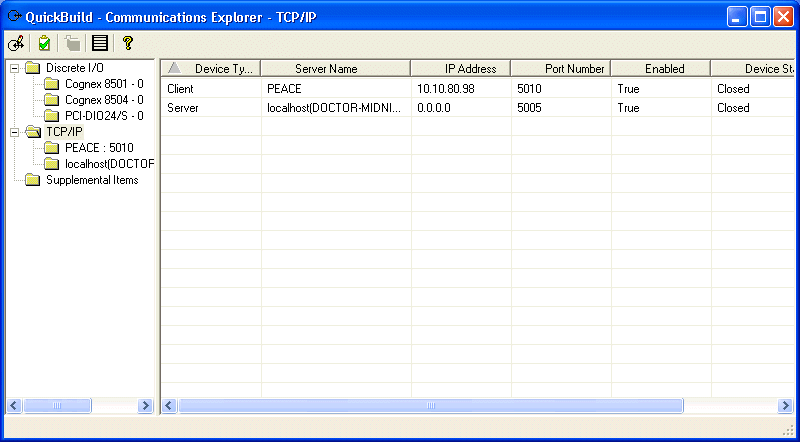
Task: Click the sort triangle in Device Type header
Action: (x=174, y=67)
